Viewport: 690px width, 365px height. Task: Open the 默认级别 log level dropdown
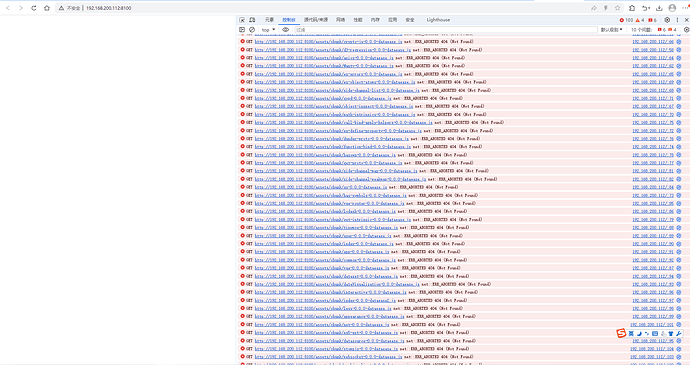[x=612, y=29]
